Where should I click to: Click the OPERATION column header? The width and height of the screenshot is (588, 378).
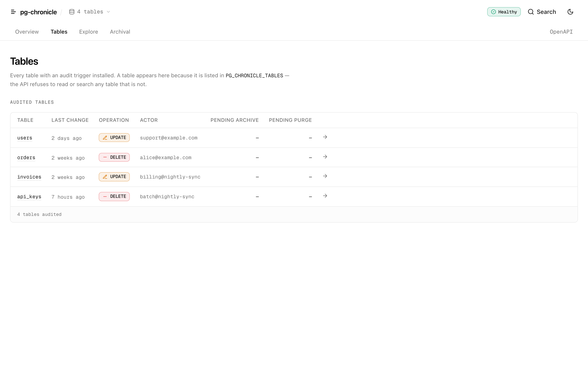[x=114, y=120]
